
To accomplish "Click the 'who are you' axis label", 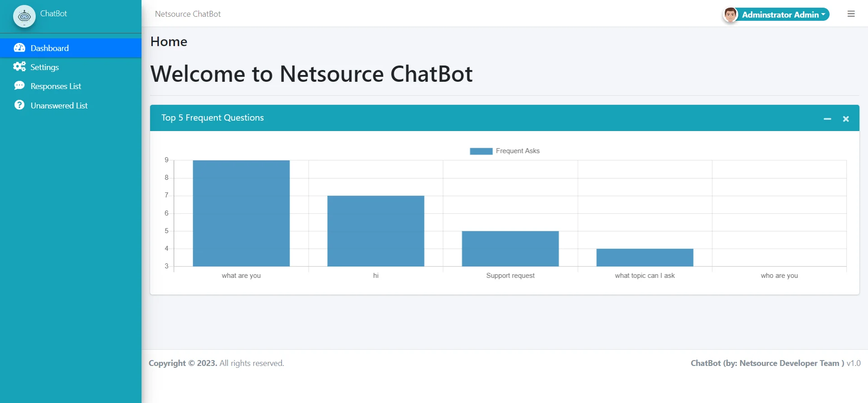I will pos(779,276).
